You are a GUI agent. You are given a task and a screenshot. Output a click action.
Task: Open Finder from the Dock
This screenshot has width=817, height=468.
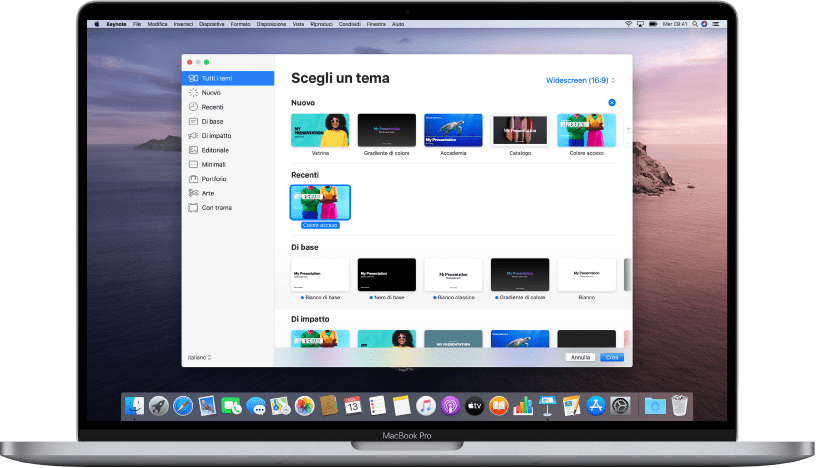[134, 406]
